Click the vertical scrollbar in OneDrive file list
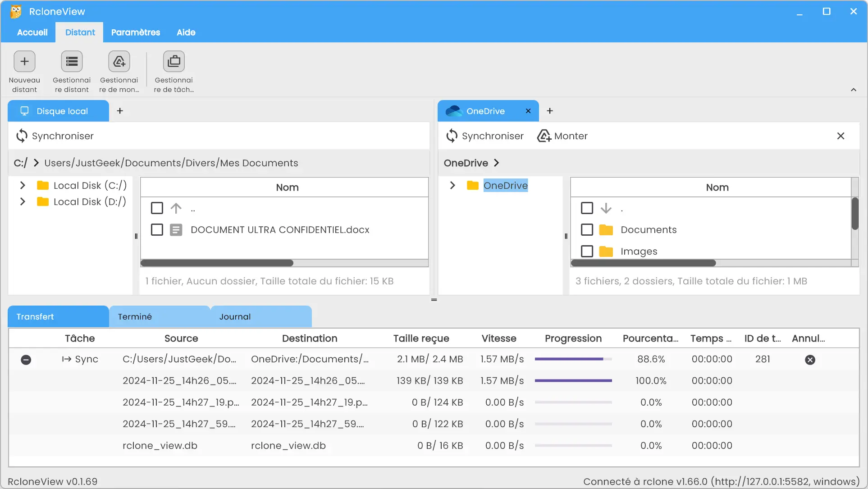This screenshot has height=489, width=868. (855, 214)
